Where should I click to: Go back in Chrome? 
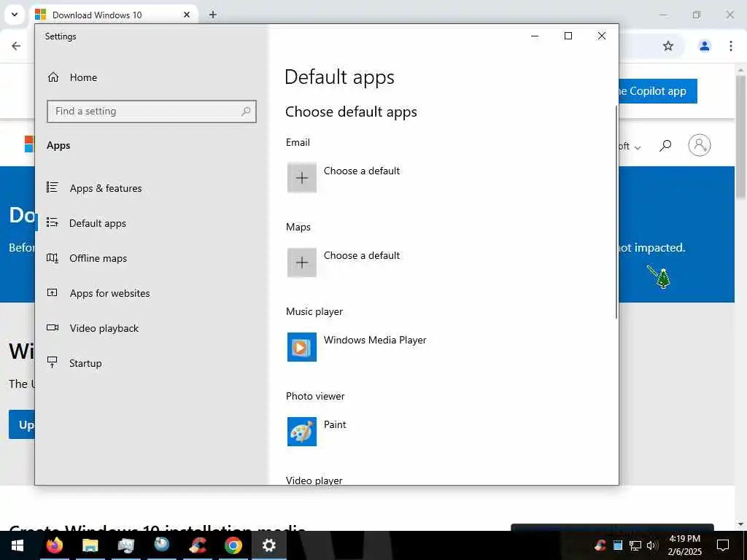click(x=16, y=46)
